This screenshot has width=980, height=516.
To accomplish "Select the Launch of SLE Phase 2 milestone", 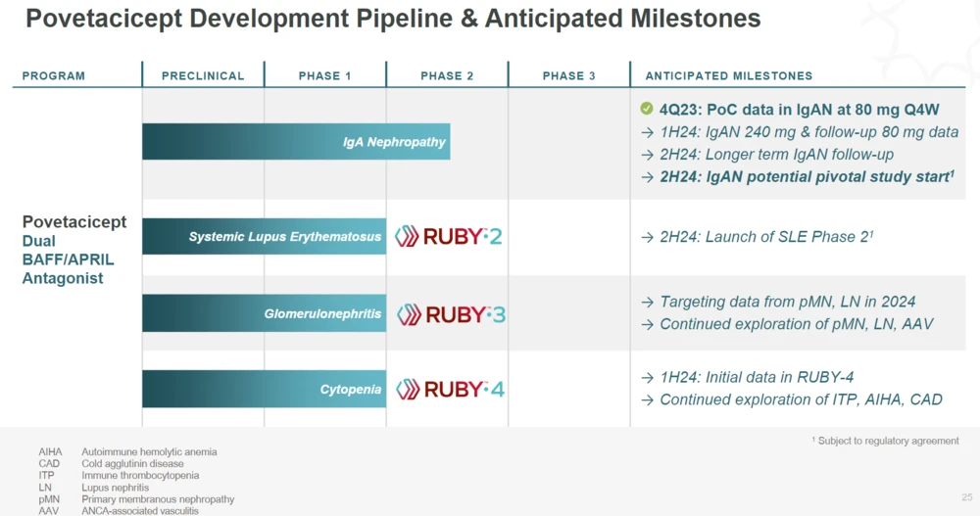I will tap(764, 237).
